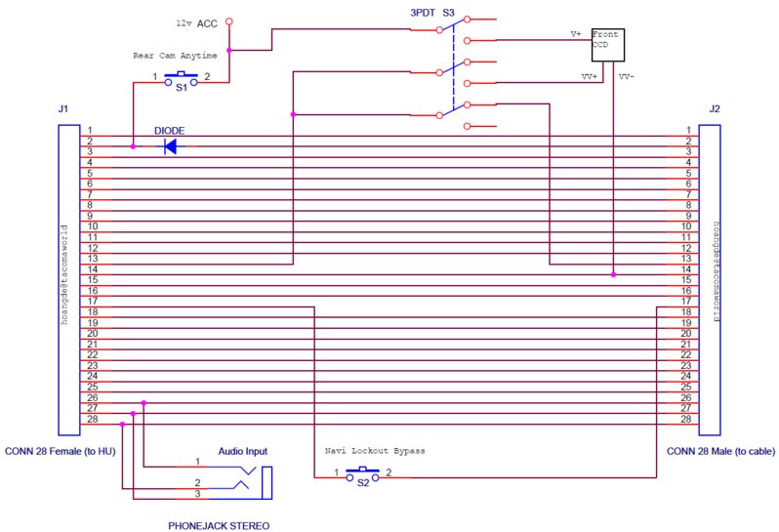Image resolution: width=779 pixels, height=532 pixels.
Task: Select the J1 connector body
Action: coord(69,279)
